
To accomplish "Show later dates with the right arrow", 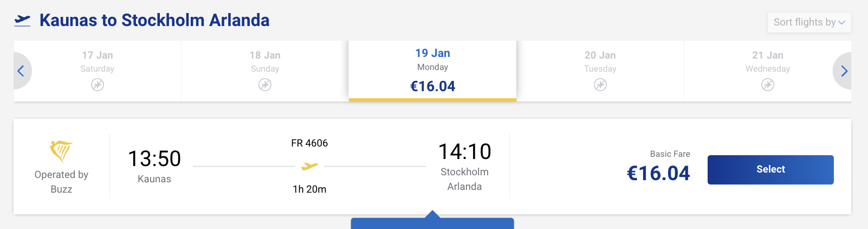I will coord(844,71).
